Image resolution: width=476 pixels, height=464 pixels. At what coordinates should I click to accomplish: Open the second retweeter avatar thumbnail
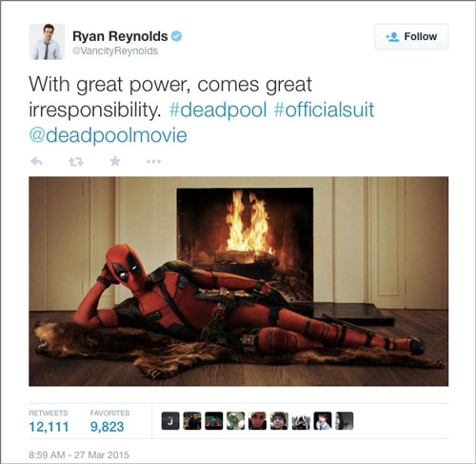[192, 421]
